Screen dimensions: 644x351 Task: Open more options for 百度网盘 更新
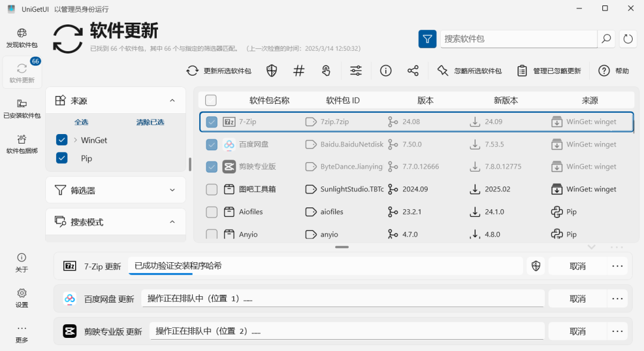click(617, 299)
